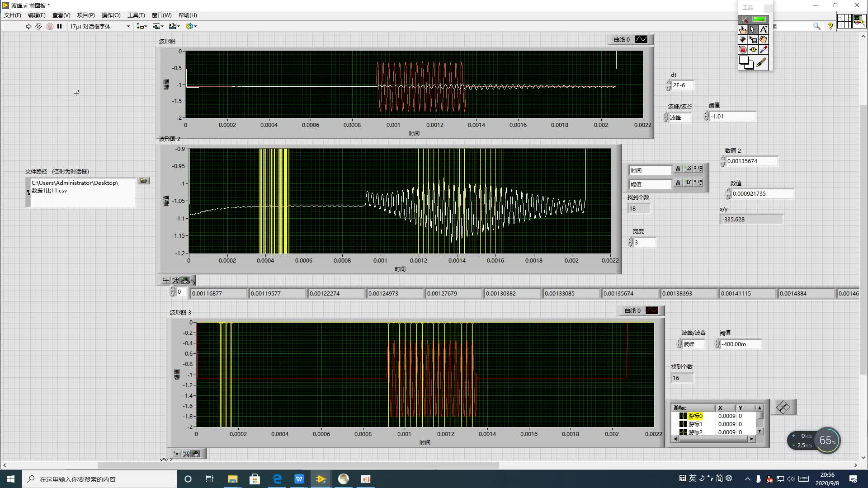Toggle automatic tool selection green indicator
This screenshot has height=488, width=868.
coord(759,19)
